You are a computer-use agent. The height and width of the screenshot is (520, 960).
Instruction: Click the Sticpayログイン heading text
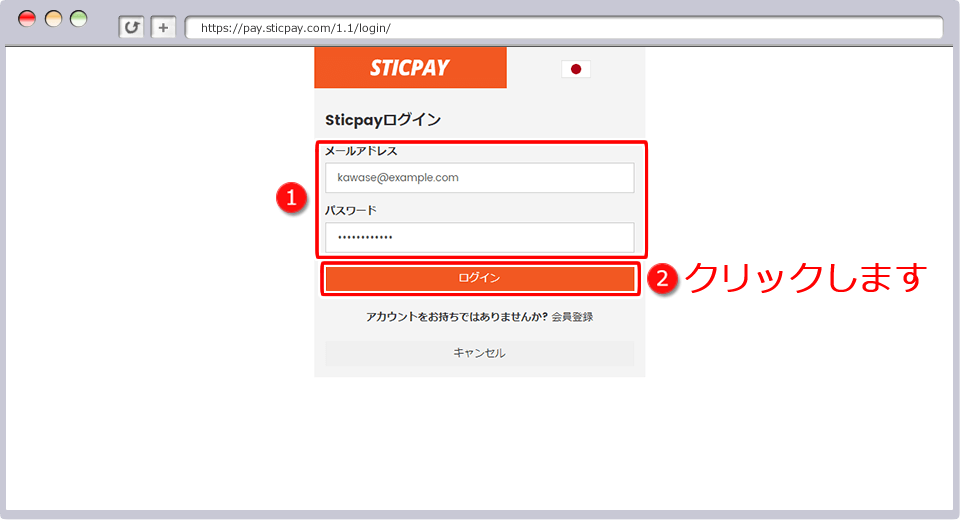[x=383, y=120]
